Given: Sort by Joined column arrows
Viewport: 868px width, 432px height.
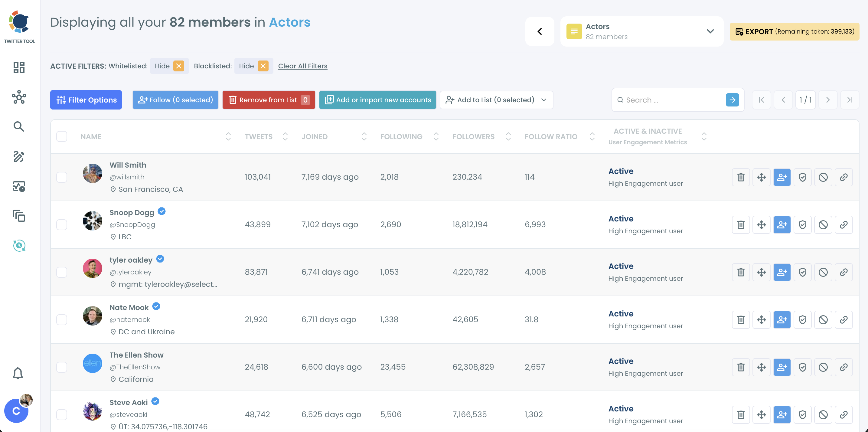Looking at the screenshot, I should 364,136.
